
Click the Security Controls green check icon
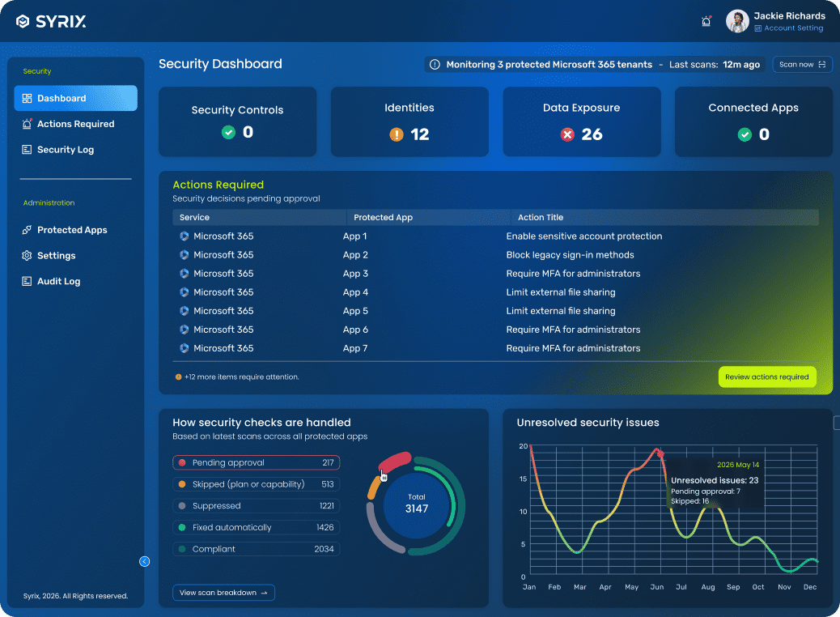tap(228, 132)
